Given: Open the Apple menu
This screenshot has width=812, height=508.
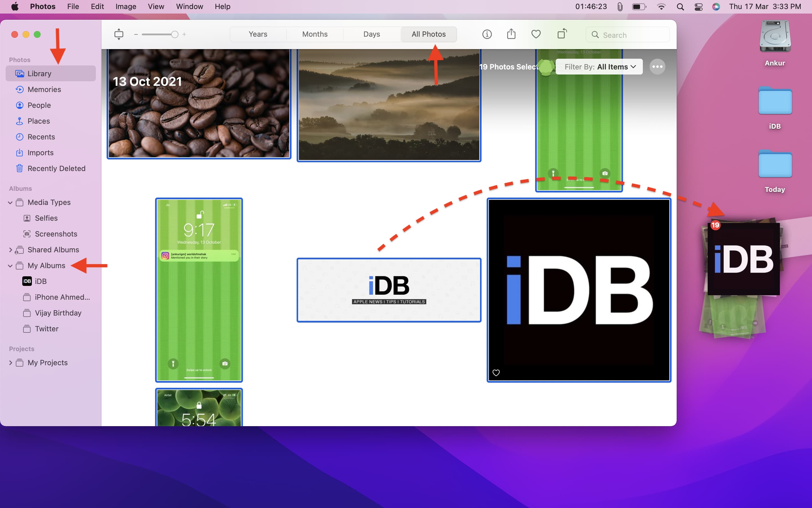Looking at the screenshot, I should coord(15,6).
